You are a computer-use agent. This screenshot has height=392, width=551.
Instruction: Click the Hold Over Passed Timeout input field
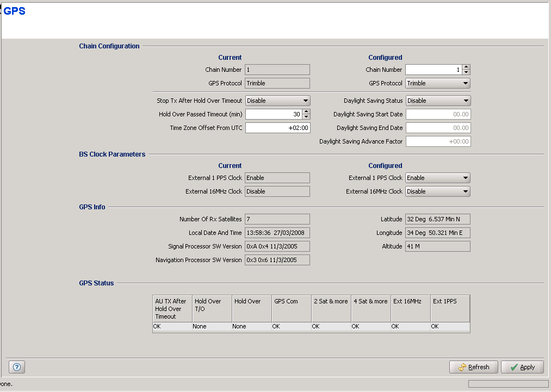click(273, 114)
